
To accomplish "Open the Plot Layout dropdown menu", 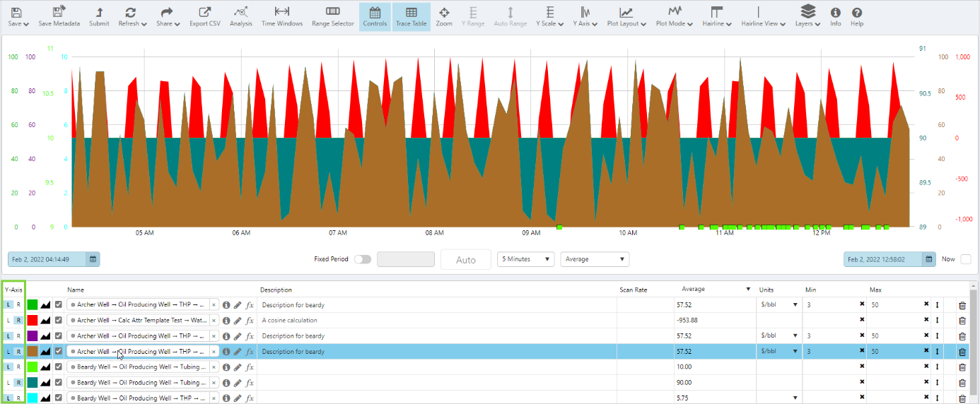I will [626, 16].
